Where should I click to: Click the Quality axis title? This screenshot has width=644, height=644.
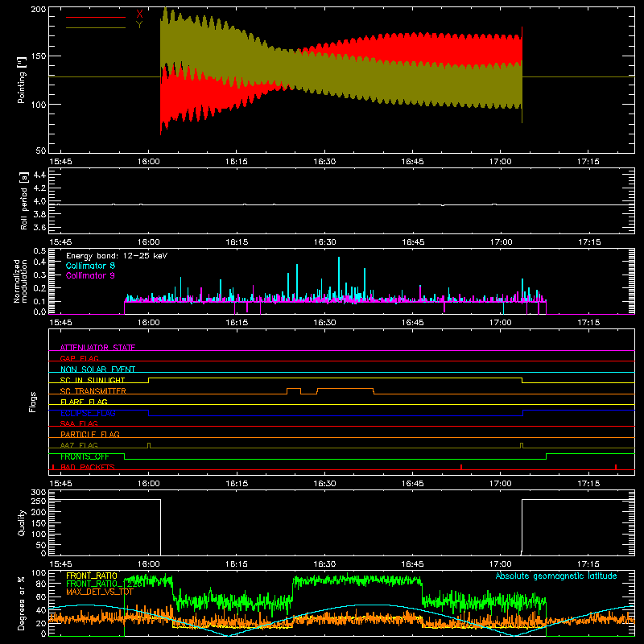point(22,522)
